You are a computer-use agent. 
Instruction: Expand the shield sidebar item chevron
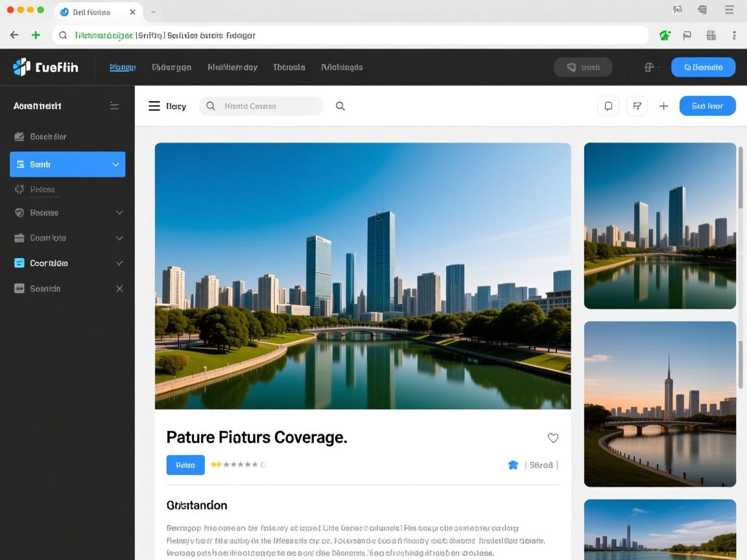pyautogui.click(x=119, y=213)
